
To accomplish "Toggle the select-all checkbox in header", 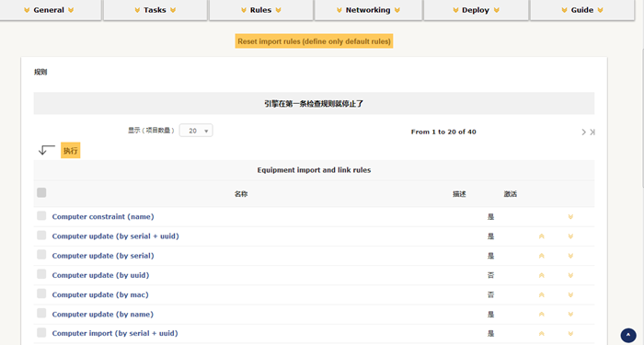I will [41, 192].
